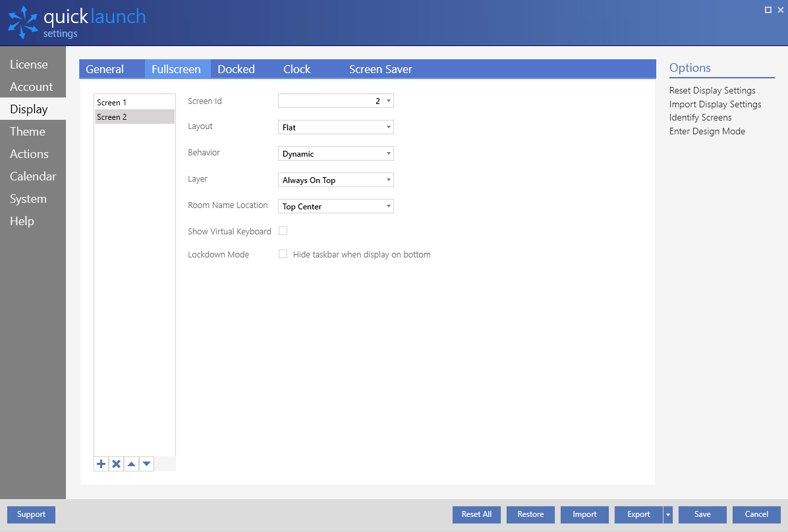Screen dimensions: 788x532
Task: Click Reset Display Settings option
Action: click(x=712, y=90)
